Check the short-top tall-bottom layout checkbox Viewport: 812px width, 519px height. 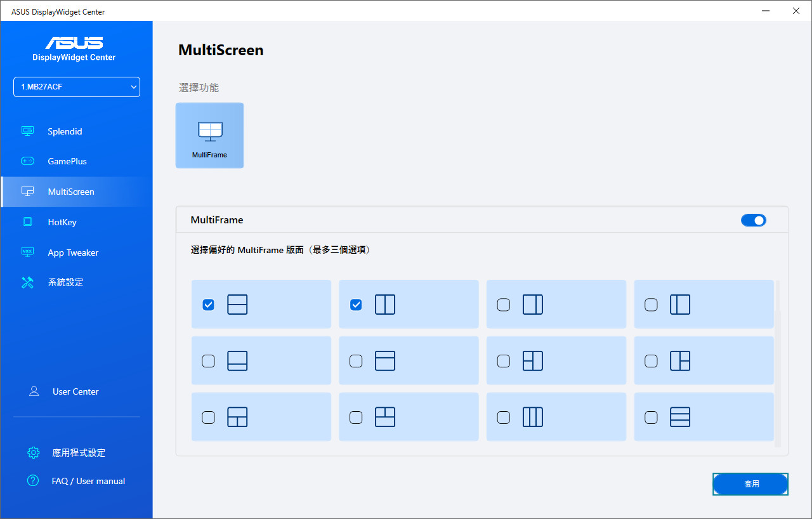(356, 361)
